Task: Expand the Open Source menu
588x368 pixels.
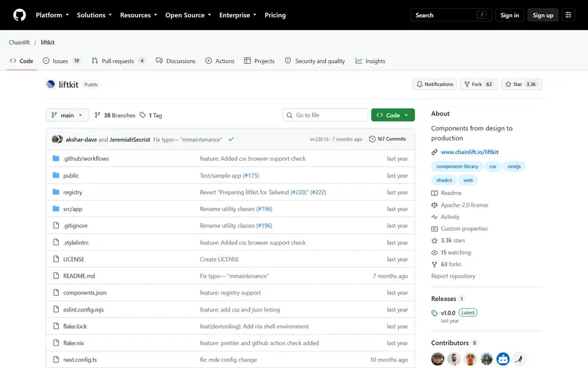Action: 188,15
